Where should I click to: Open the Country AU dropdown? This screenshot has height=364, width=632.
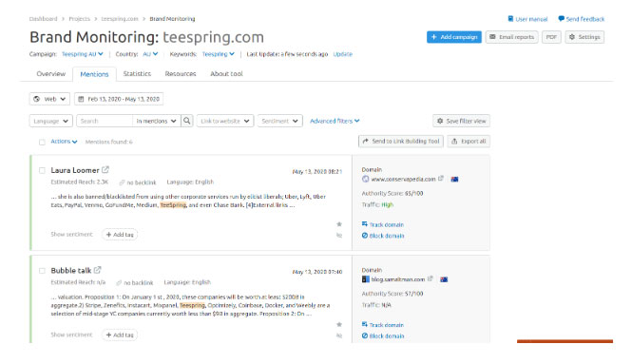150,54
